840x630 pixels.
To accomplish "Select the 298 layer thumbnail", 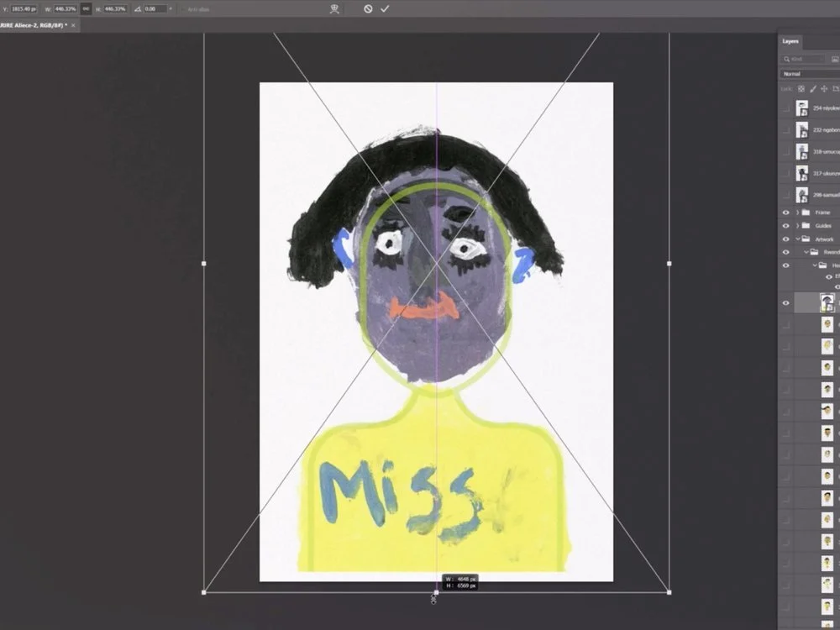I will pos(802,195).
